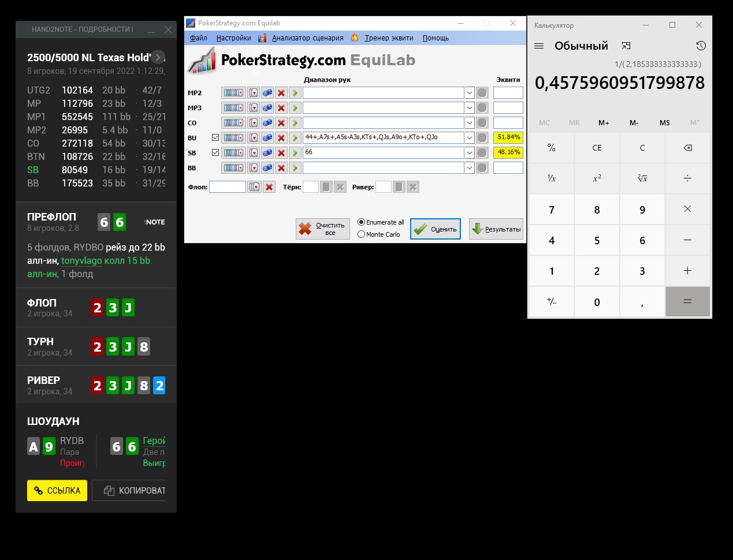Expand BB range dropdown
The height and width of the screenshot is (560, 733).
pyautogui.click(x=470, y=168)
